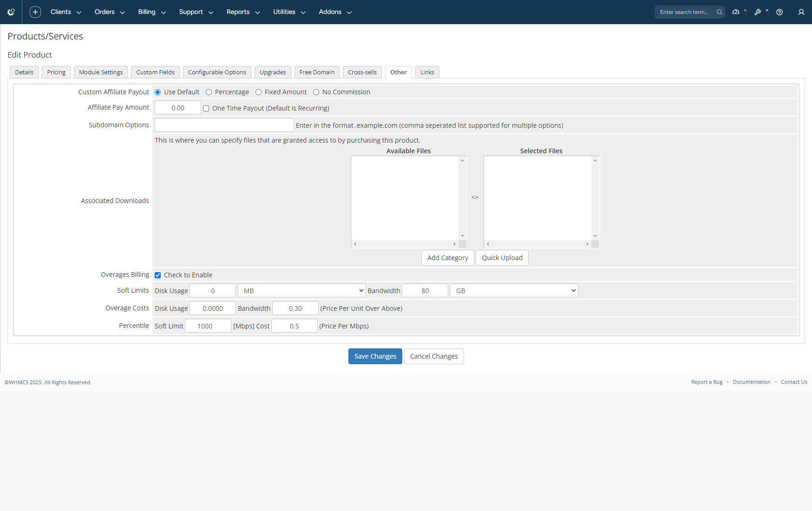This screenshot has height=511, width=812.
Task: Open the help question-mark icon
Action: (x=779, y=12)
